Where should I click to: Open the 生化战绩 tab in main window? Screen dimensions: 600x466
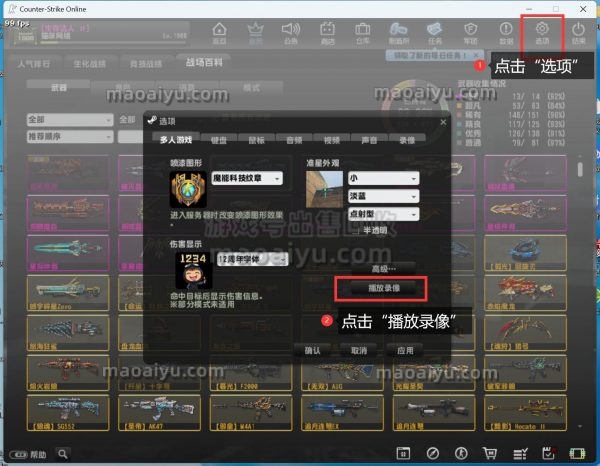coord(90,64)
